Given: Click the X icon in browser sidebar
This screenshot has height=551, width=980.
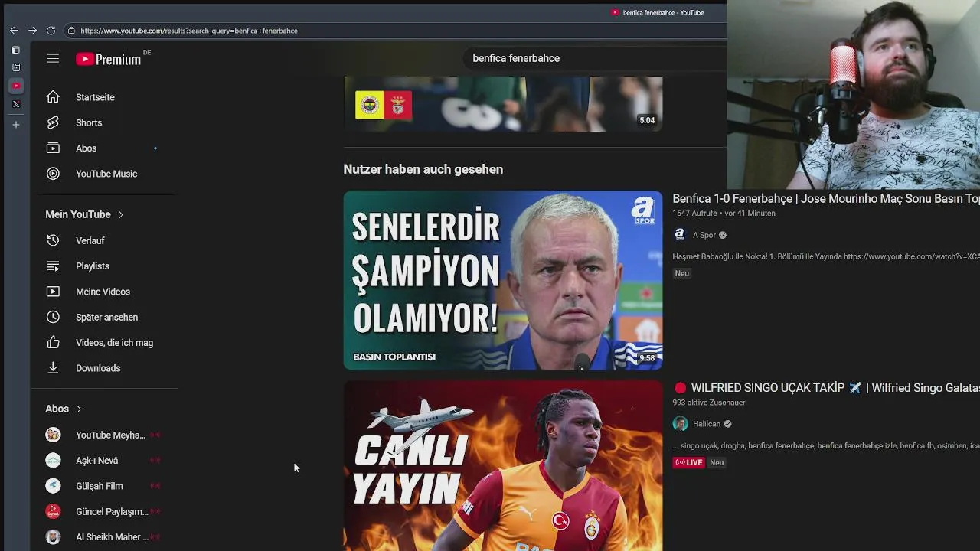Looking at the screenshot, I should click(16, 104).
